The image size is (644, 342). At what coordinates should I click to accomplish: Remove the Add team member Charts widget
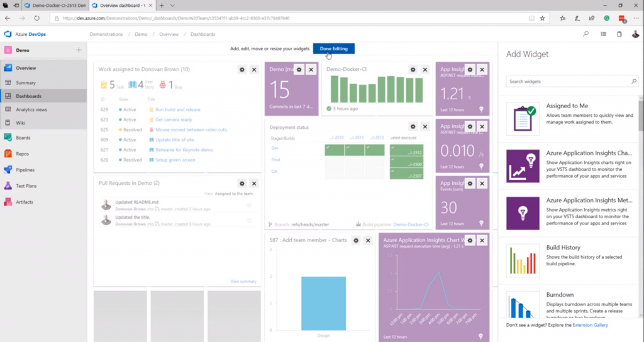pyautogui.click(x=368, y=241)
